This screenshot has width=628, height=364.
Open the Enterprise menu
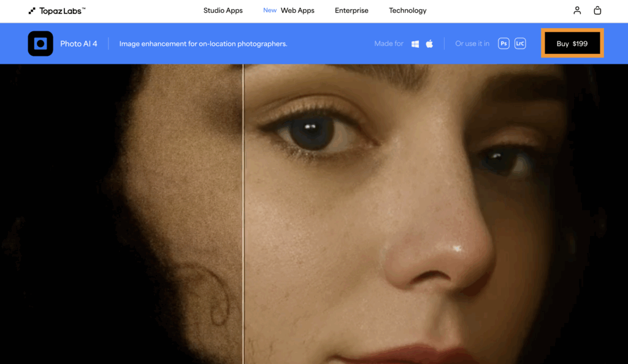(351, 10)
